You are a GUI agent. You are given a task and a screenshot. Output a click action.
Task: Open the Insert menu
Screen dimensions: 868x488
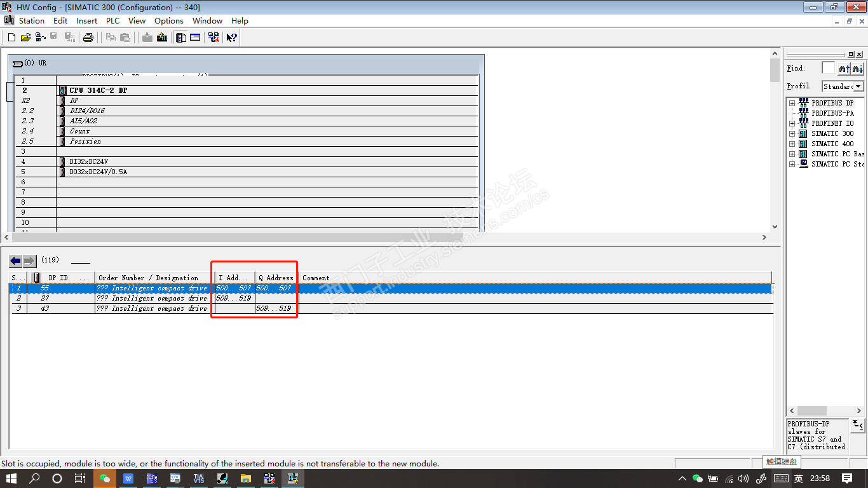coord(87,21)
